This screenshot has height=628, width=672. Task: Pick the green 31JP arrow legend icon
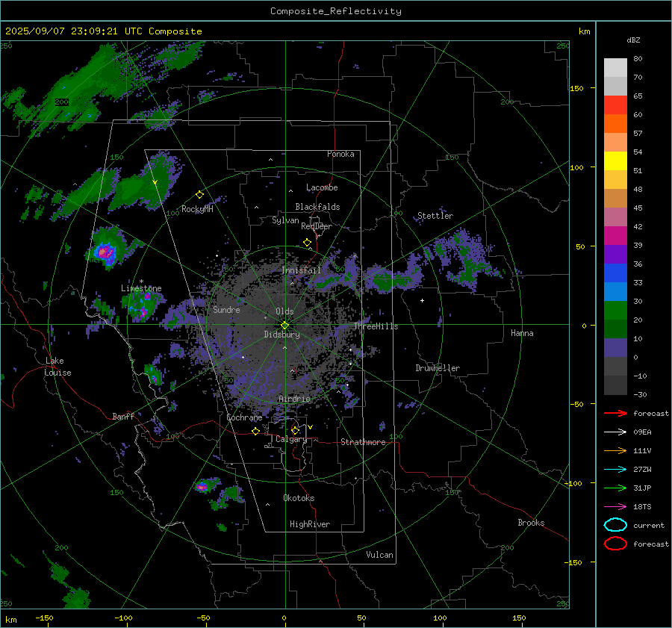pyautogui.click(x=615, y=488)
